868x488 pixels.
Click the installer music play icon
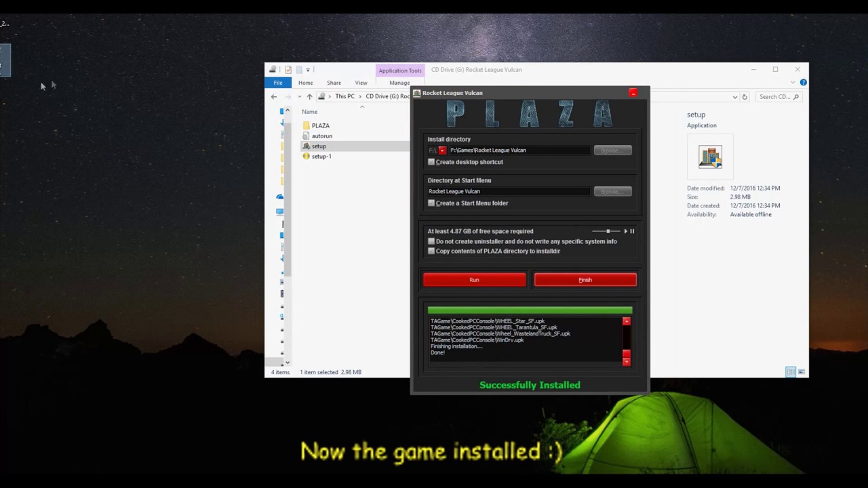coord(626,231)
